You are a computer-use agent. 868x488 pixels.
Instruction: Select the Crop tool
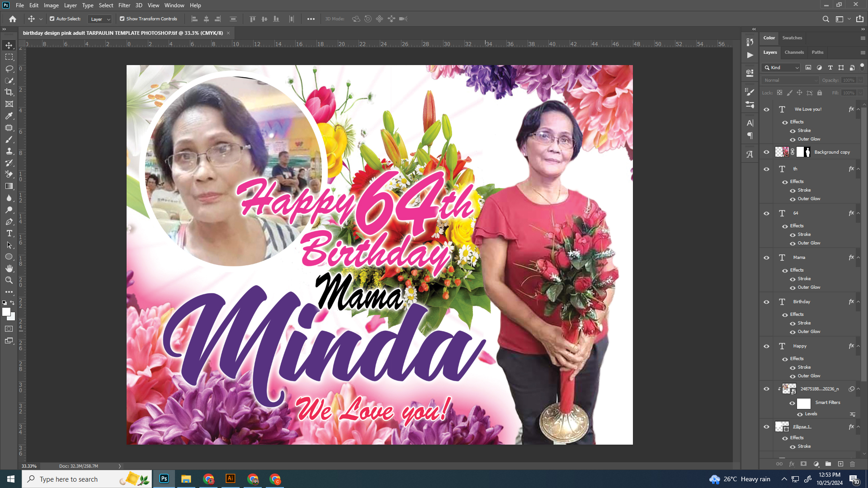click(9, 92)
